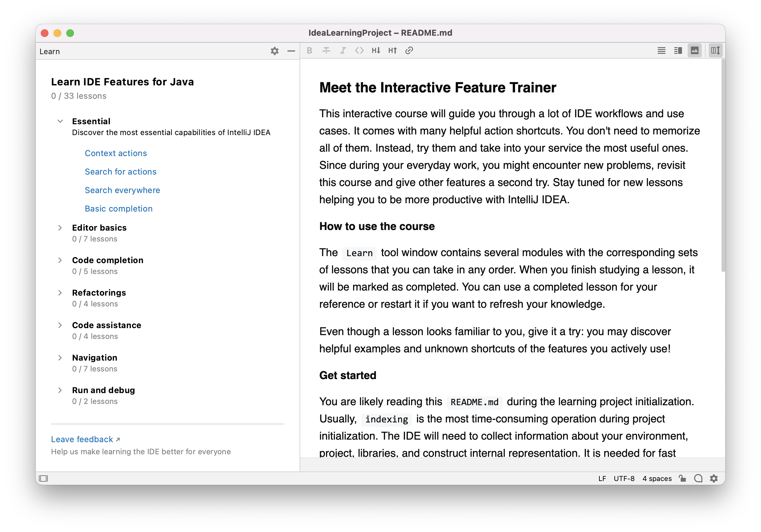The image size is (761, 532).
Task: Click the 'Learn IDE Features for Java' heading
Action: [x=122, y=82]
